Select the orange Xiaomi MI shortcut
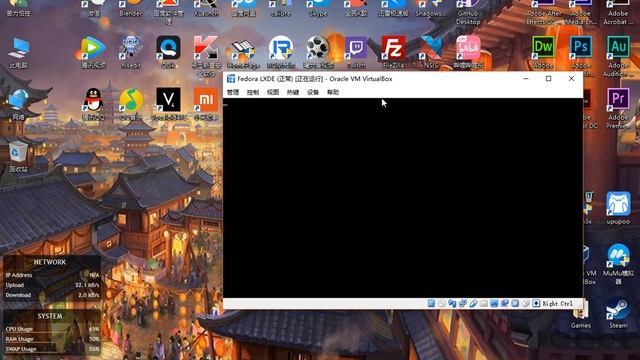 (206, 104)
